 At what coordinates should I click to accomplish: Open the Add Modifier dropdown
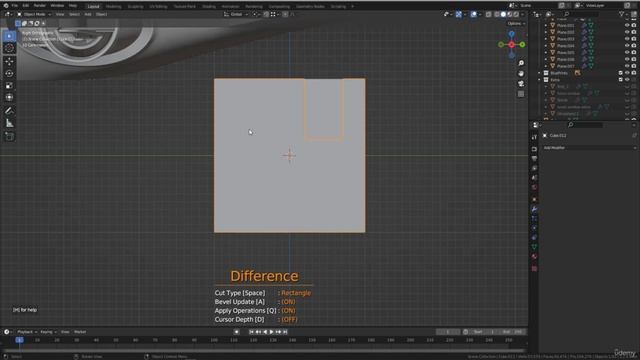(x=589, y=148)
